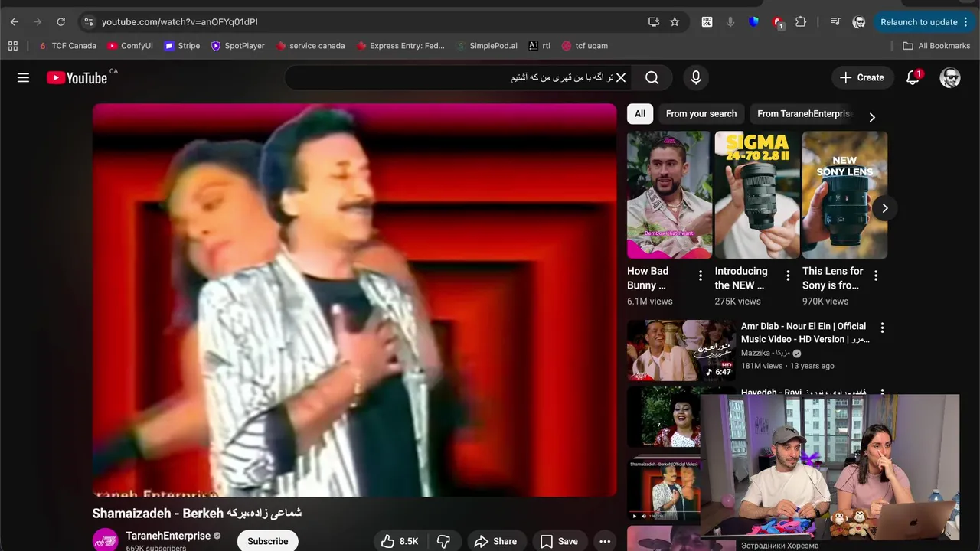The width and height of the screenshot is (980, 551).
Task: Open YouTube account avatar menu
Action: (x=950, y=77)
